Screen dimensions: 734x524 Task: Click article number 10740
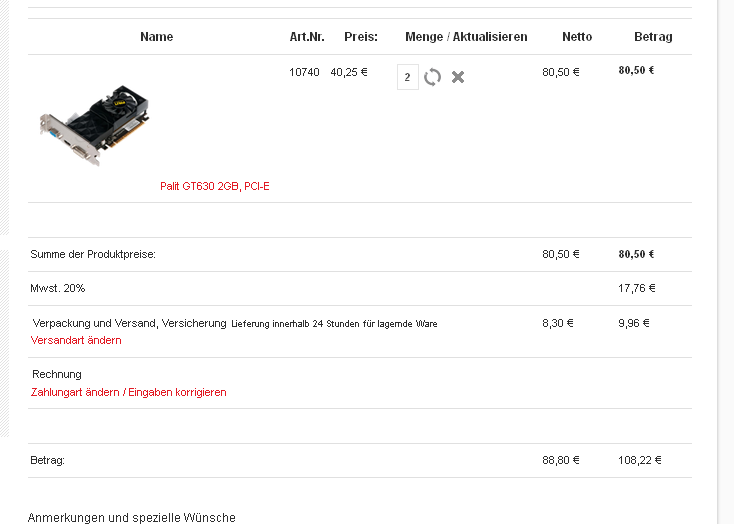point(304,72)
